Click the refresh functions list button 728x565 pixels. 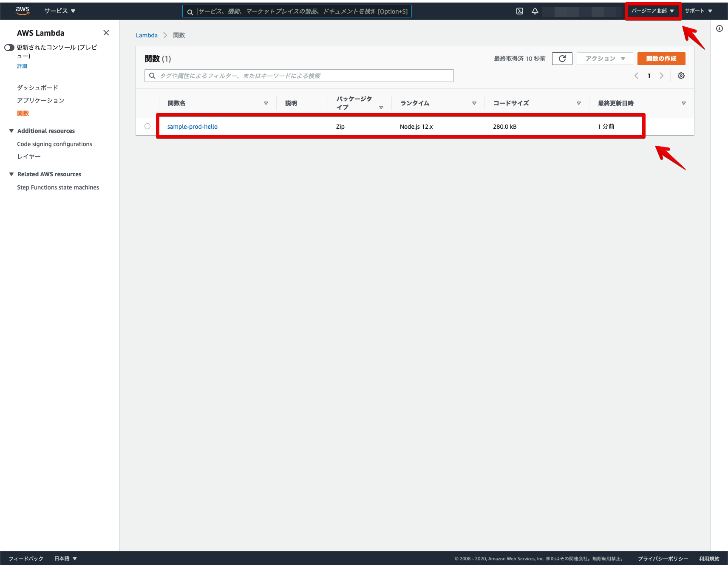coord(562,59)
